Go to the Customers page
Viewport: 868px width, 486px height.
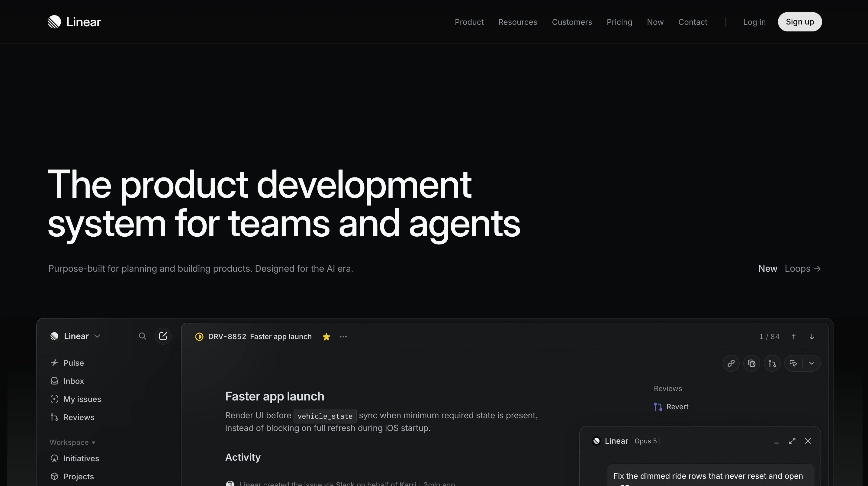coord(572,22)
